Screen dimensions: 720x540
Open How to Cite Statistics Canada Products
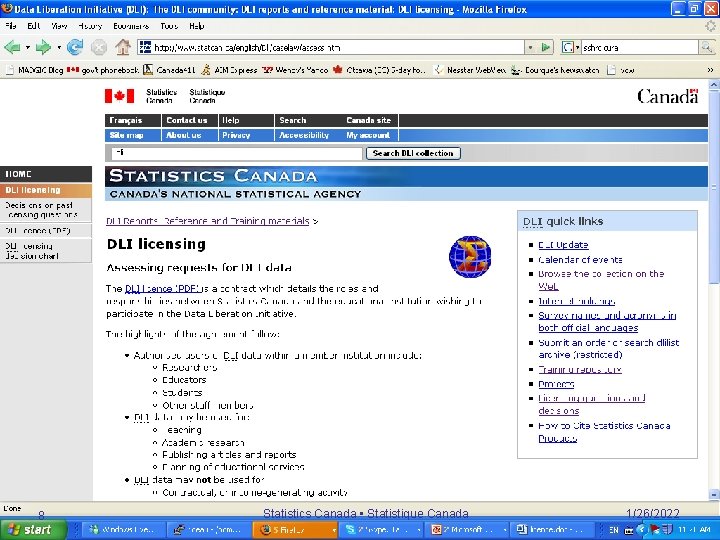pos(604,432)
